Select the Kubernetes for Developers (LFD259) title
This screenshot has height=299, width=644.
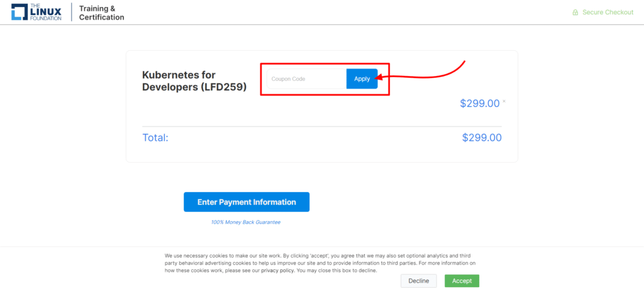pos(194,81)
